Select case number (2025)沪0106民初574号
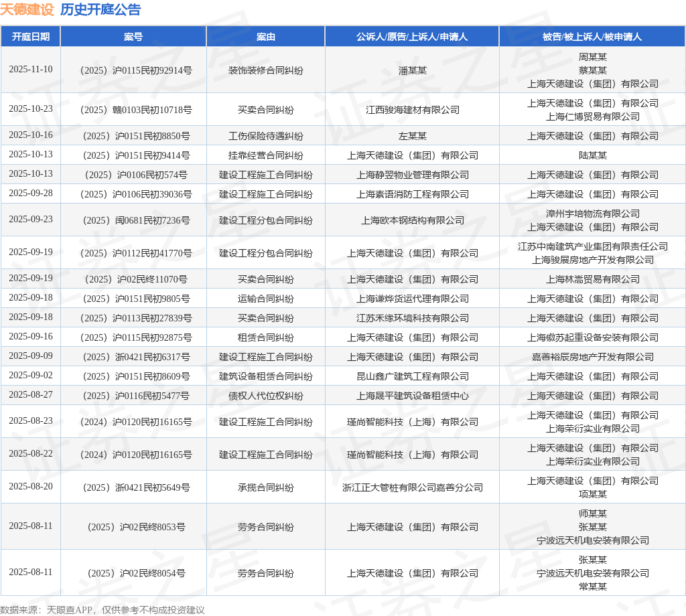The image size is (686, 616). click(136, 175)
